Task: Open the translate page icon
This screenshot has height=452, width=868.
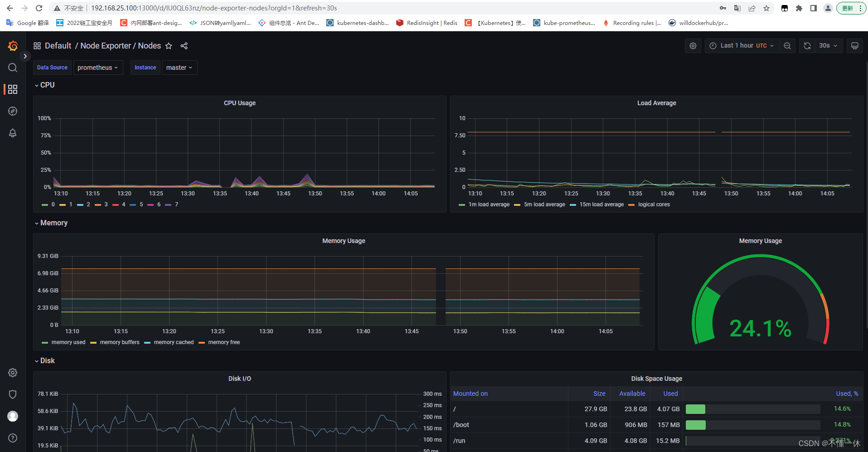Action: (737, 8)
